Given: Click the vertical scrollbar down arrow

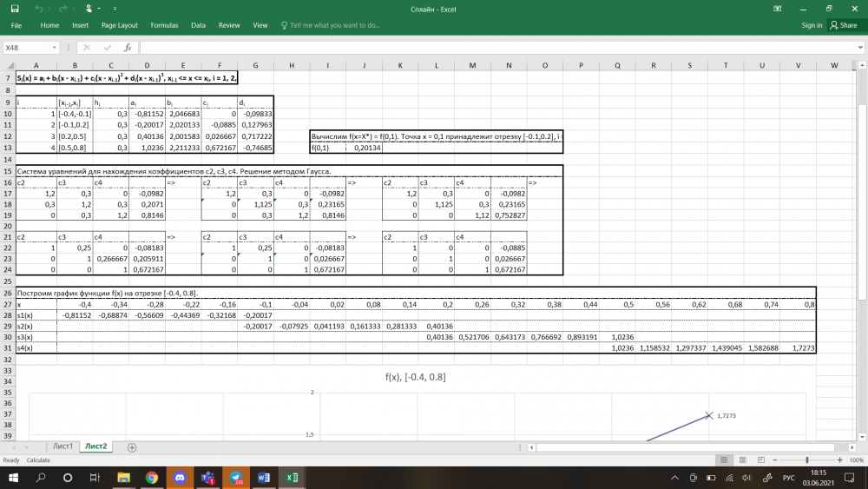Looking at the screenshot, I should [x=863, y=437].
